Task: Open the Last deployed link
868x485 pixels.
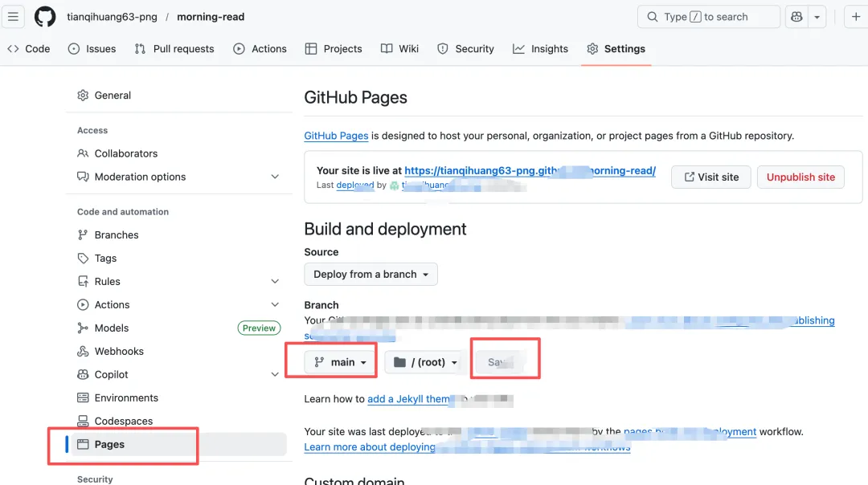Action: coord(355,185)
